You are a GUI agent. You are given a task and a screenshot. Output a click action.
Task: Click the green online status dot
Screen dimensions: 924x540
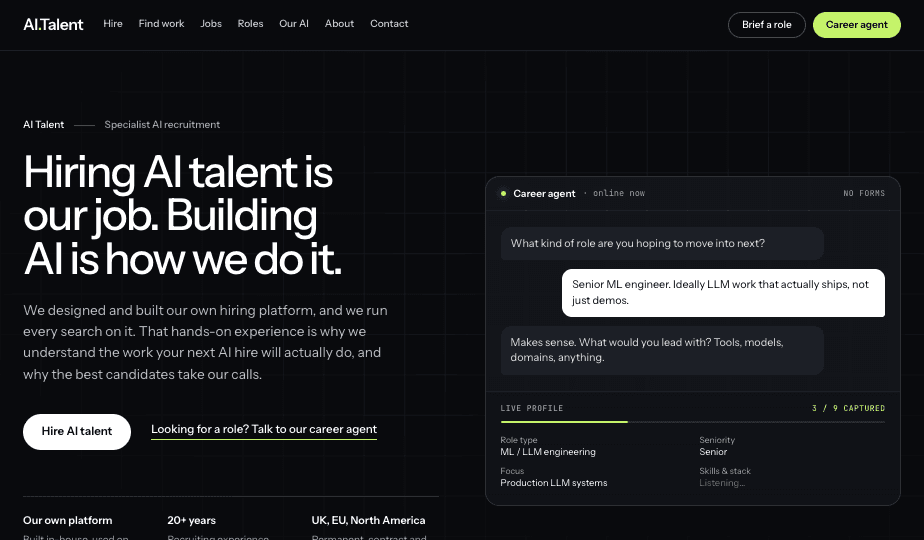point(503,193)
